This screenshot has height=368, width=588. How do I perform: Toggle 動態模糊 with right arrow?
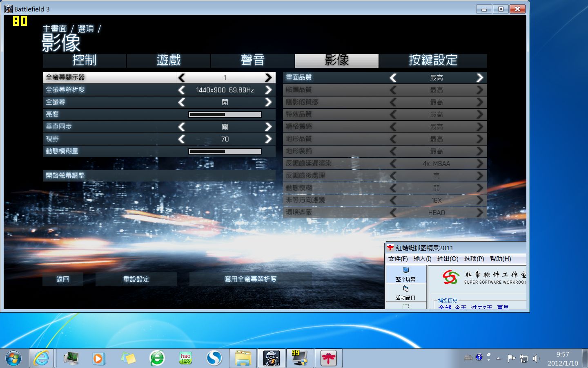479,188
